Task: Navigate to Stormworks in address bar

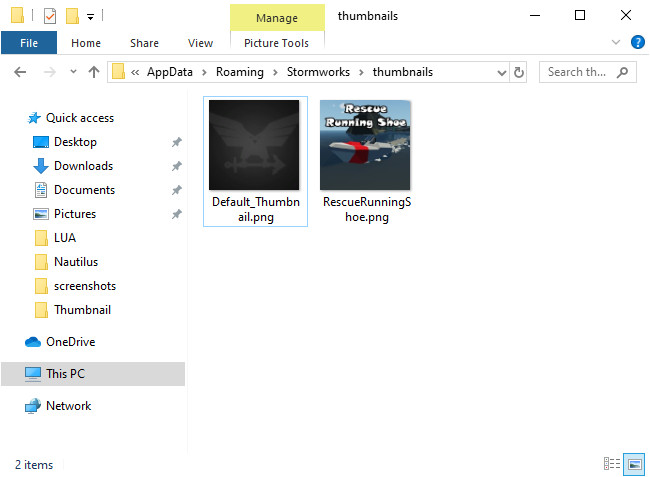Action: 318,72
